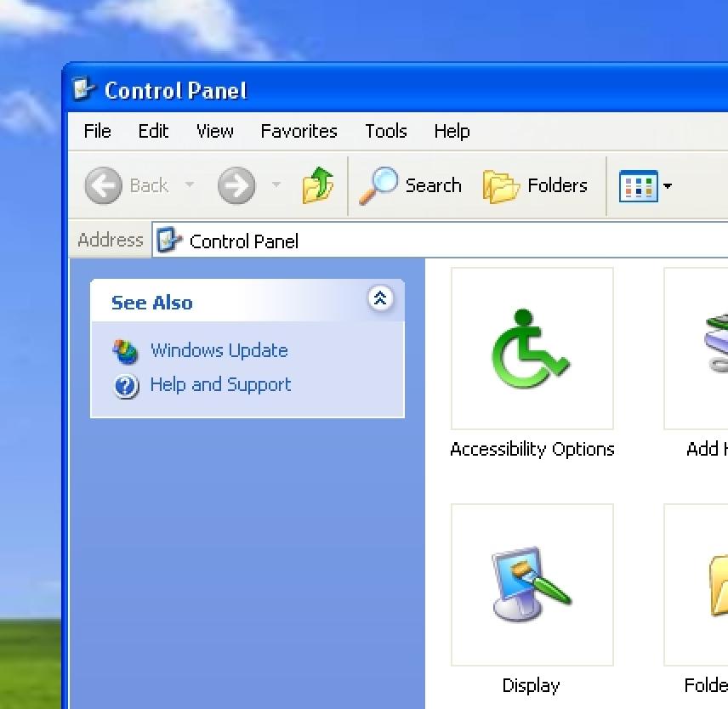Open the Forward button history dropdown
This screenshot has width=728, height=709.
pyautogui.click(x=276, y=185)
